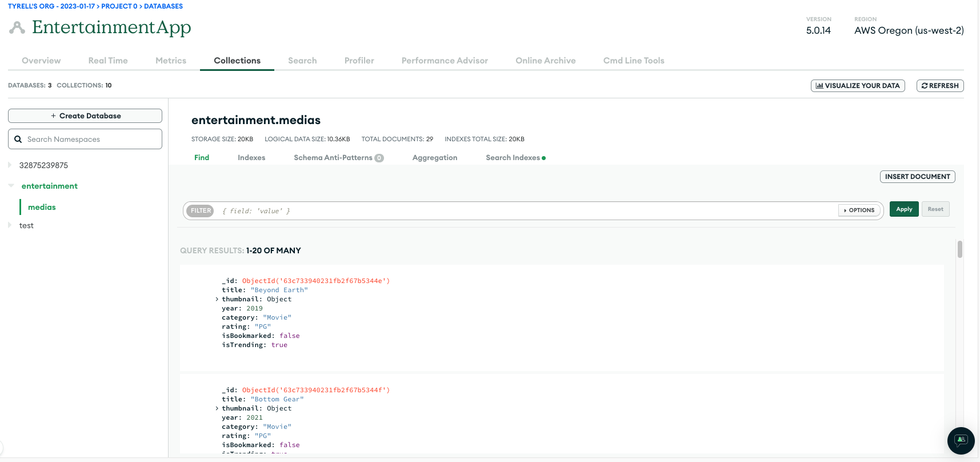Switch to the Aggregation sub-tab
The image size is (980, 462).
[435, 158]
